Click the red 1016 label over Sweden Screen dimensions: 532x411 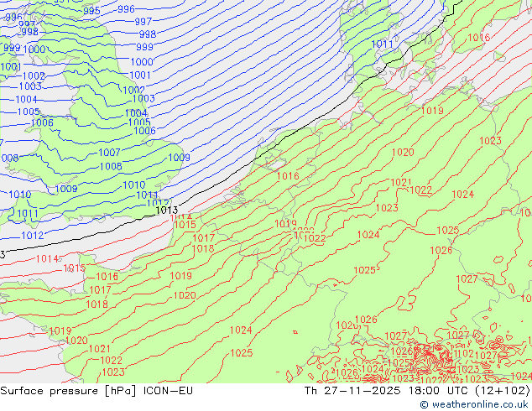coord(479,38)
